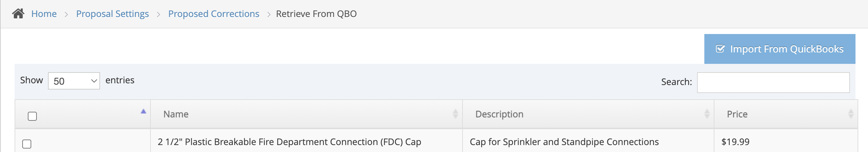Click the blue ascending sort triangle
Screen dimensions: 868x152
click(x=143, y=111)
